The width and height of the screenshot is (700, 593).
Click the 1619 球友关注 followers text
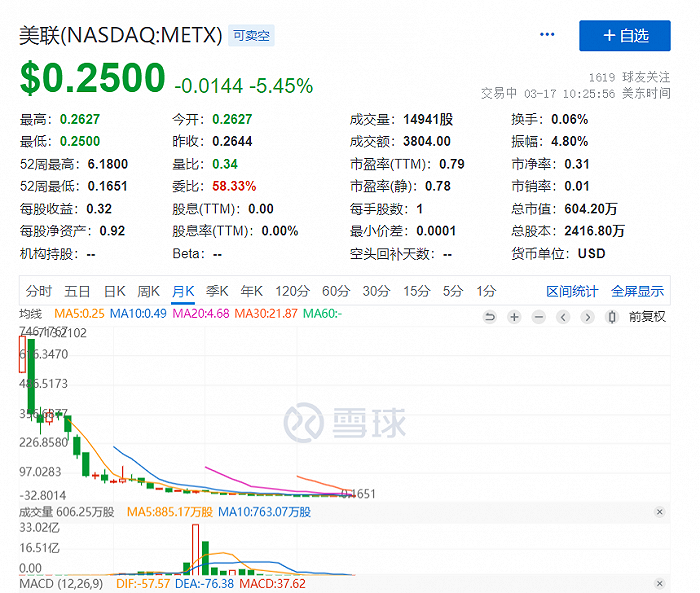pyautogui.click(x=629, y=77)
